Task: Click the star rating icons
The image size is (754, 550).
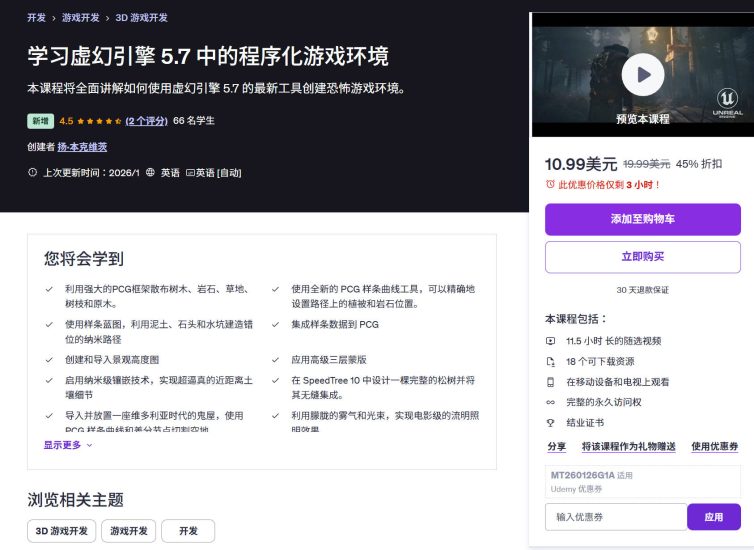Action: [x=99, y=121]
